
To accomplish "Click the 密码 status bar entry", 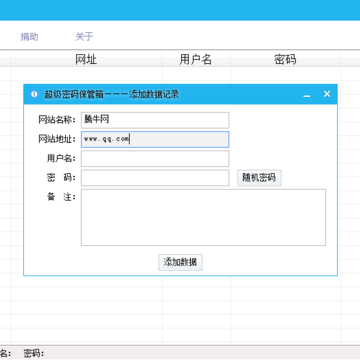I will tap(34, 354).
